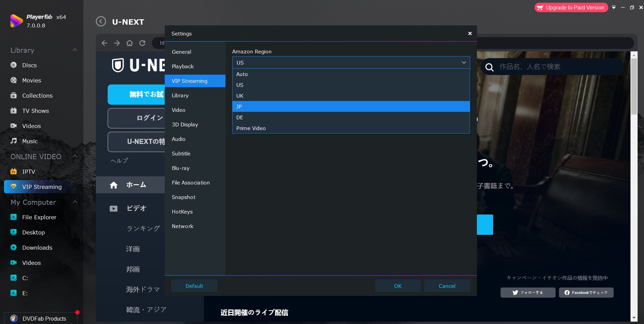Switch to HotKeys settings tab

(x=195, y=211)
